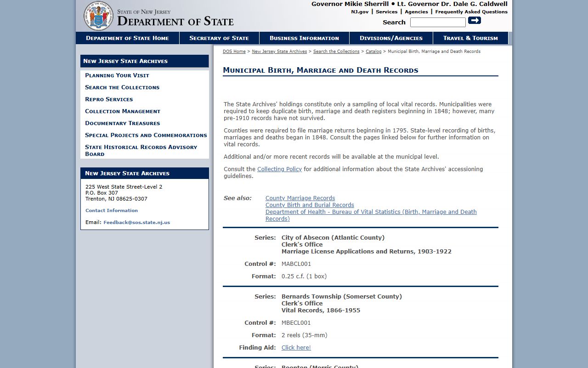Open County Marriage Records link
588x368 pixels.
[x=300, y=198]
